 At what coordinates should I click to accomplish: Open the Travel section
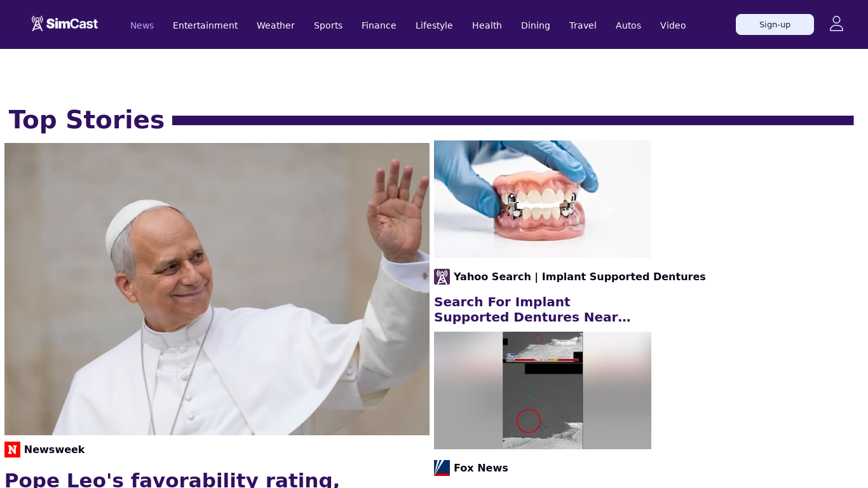coord(583,25)
